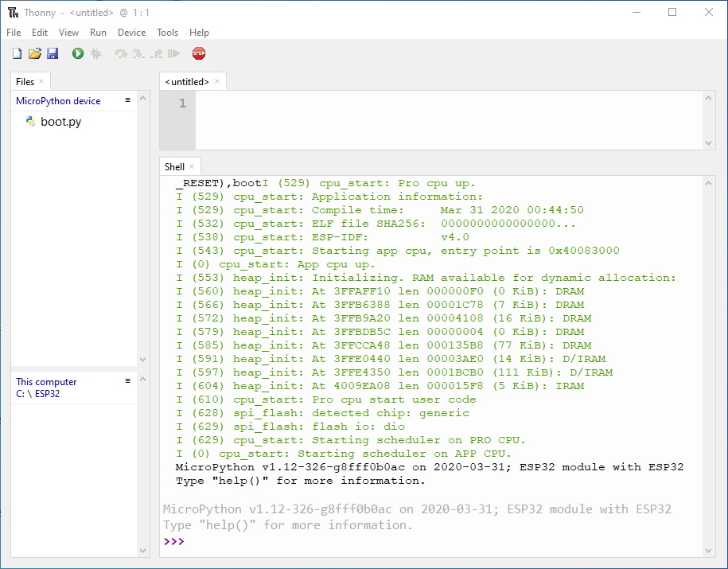Click This computer panel scrollbar down arrow
728x569 pixels.
tap(143, 551)
